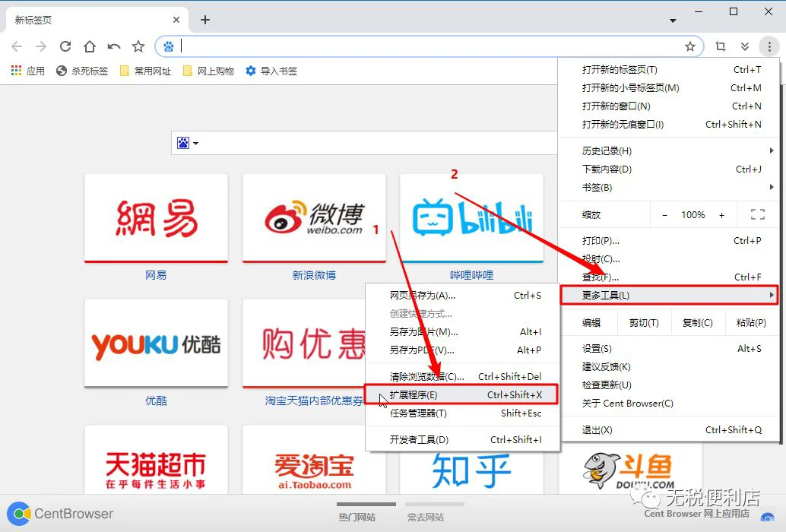Open the 杀死标签 bookmark

click(x=82, y=71)
